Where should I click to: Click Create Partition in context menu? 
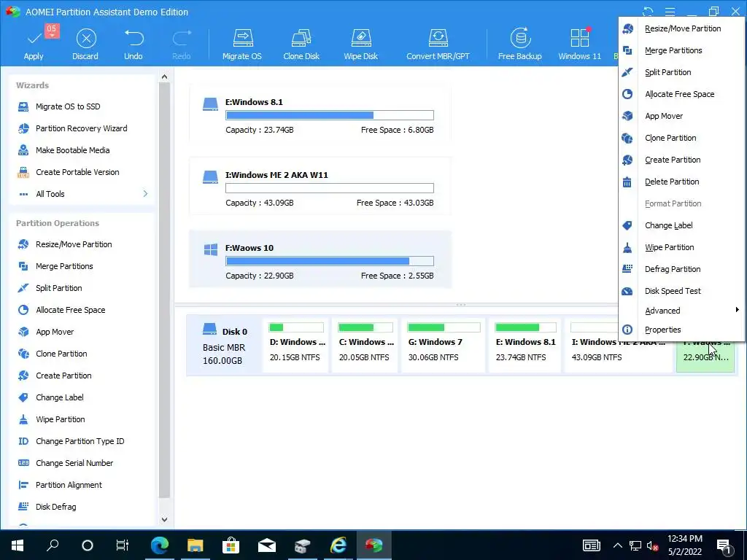pyautogui.click(x=682, y=160)
